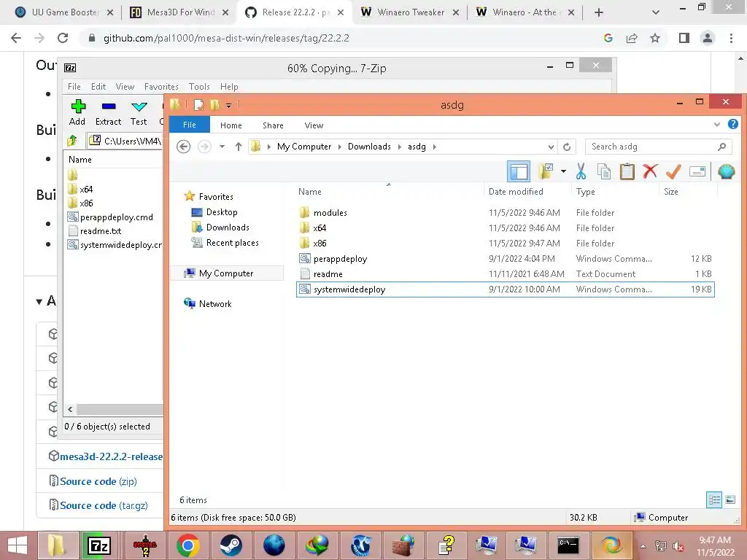747x560 pixels.
Task: Click the Paste clipboard icon
Action: [x=627, y=171]
